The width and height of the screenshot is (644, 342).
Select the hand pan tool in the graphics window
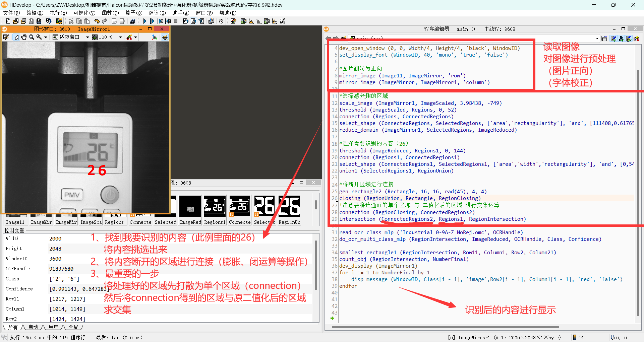click(24, 37)
